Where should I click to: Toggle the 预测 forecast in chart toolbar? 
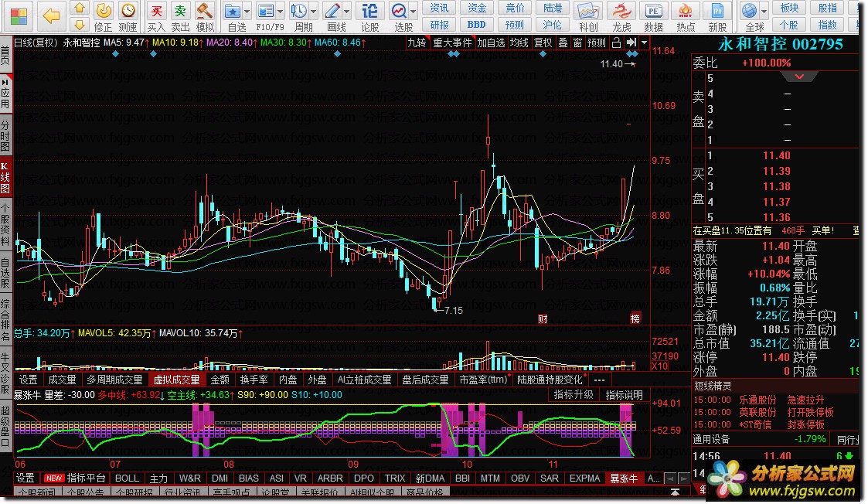click(597, 43)
